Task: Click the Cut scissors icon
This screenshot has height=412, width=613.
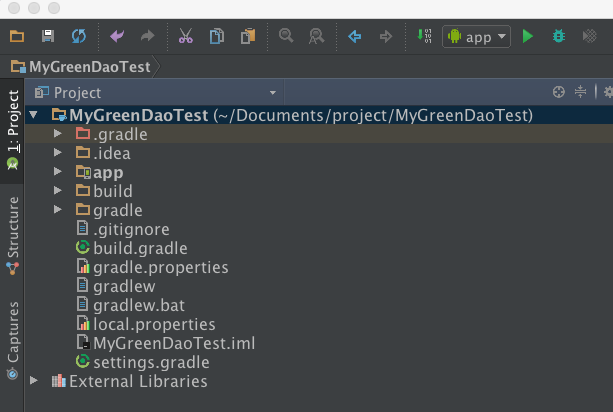Action: 186,37
